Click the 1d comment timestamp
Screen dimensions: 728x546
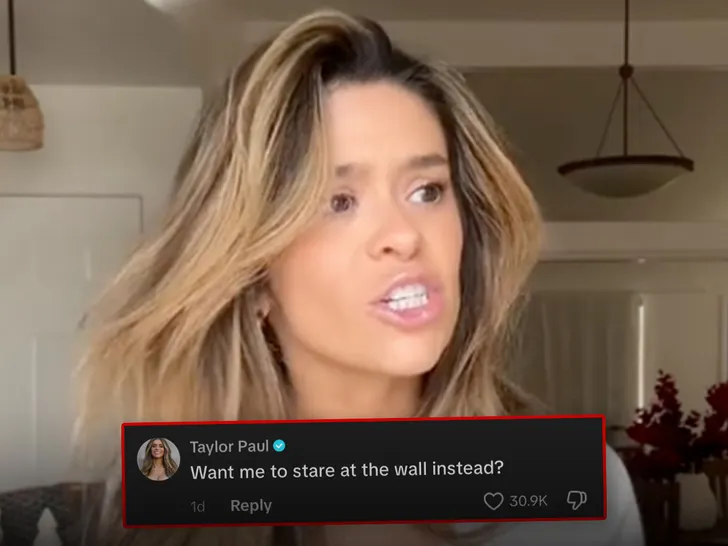pos(197,506)
